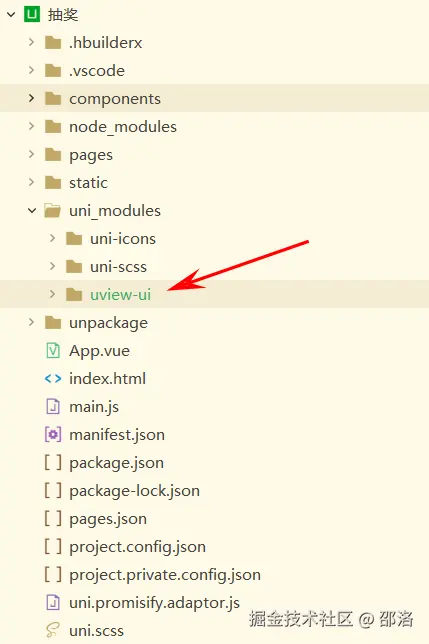Viewport: 429px width, 644px height.
Task: Select the pages.json file
Action: tap(108, 519)
